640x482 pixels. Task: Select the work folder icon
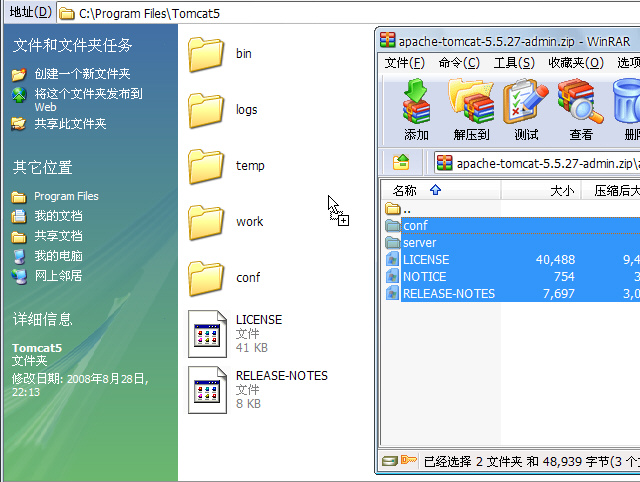[206, 222]
